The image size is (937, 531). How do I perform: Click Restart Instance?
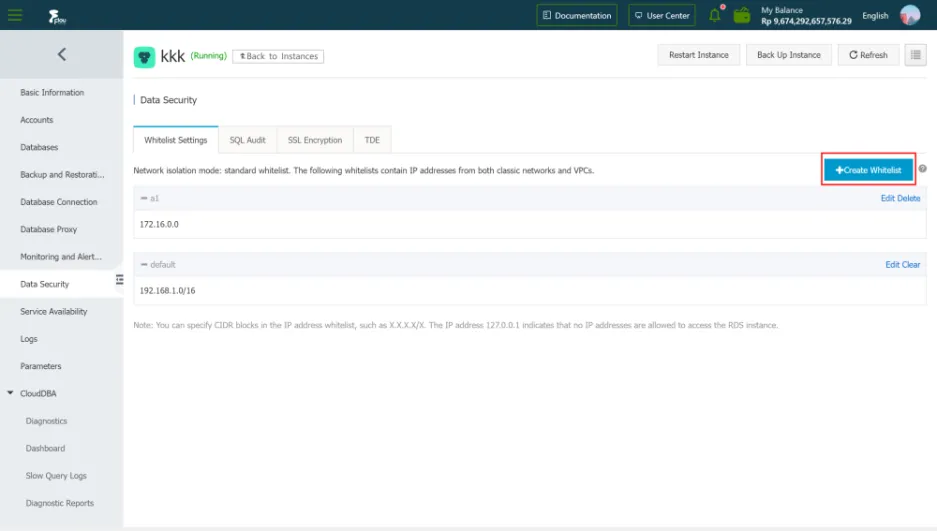pos(699,55)
